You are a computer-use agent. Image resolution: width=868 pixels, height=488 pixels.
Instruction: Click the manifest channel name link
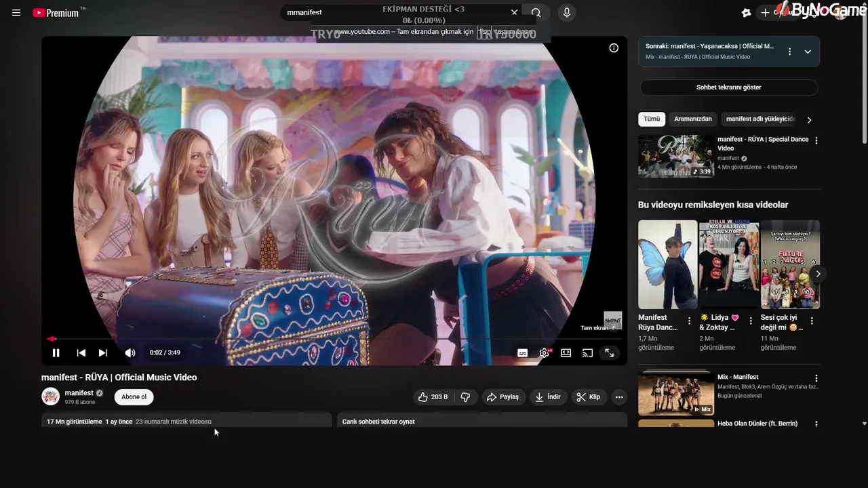(79, 393)
